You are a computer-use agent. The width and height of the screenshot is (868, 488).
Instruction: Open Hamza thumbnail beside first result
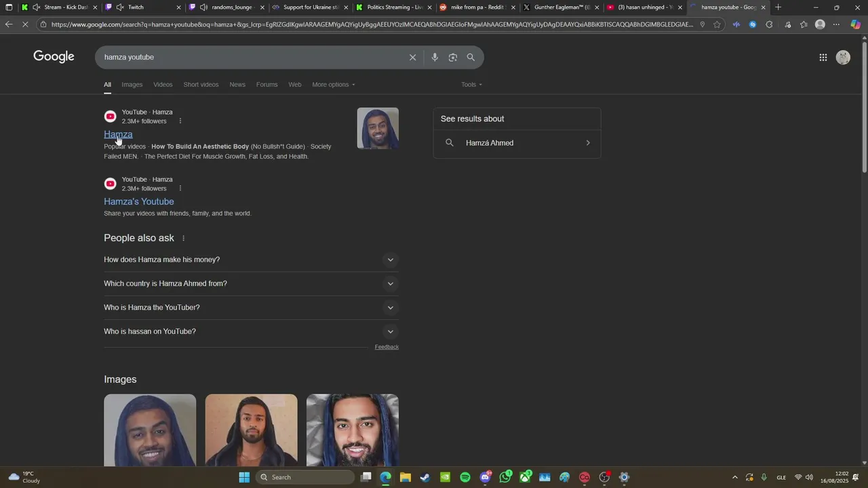[378, 128]
